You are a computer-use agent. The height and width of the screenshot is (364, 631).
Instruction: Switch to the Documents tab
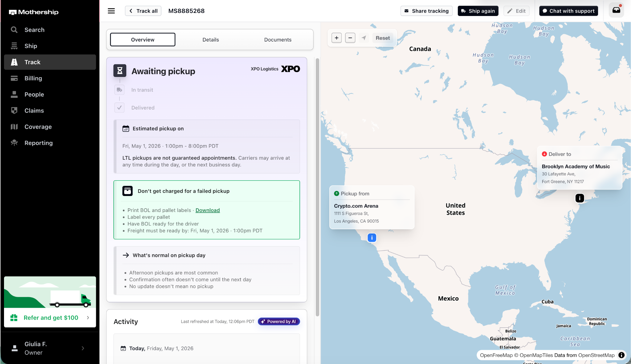pos(278,40)
